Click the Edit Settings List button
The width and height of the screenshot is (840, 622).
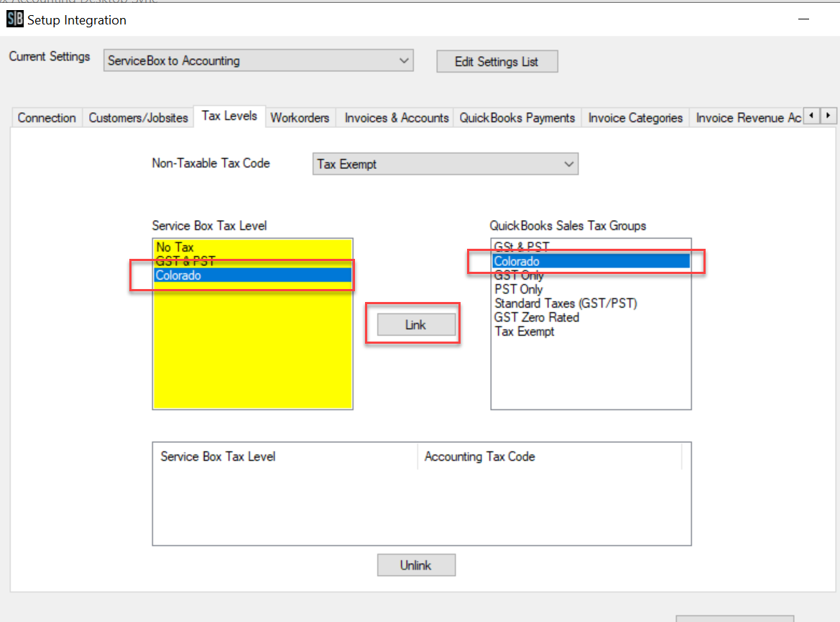(x=497, y=62)
